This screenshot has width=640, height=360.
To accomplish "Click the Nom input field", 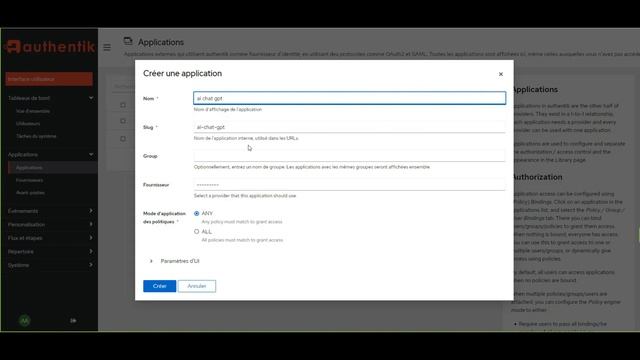I will (x=349, y=98).
